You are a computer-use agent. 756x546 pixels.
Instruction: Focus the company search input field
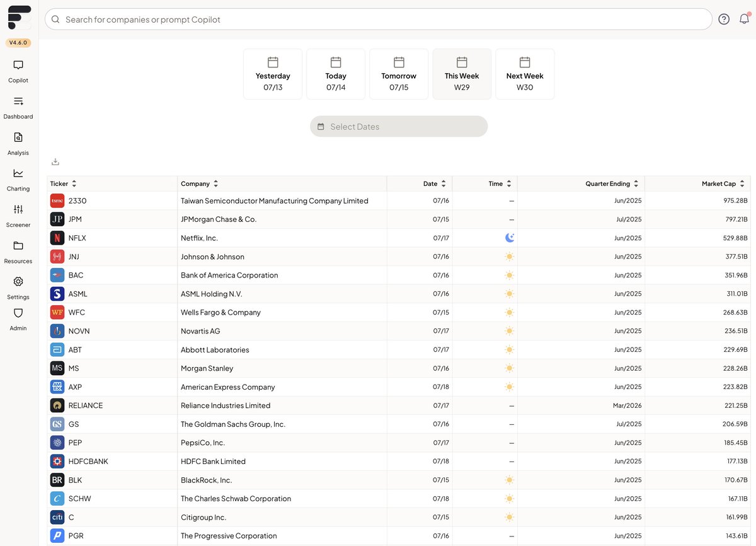[x=378, y=20]
